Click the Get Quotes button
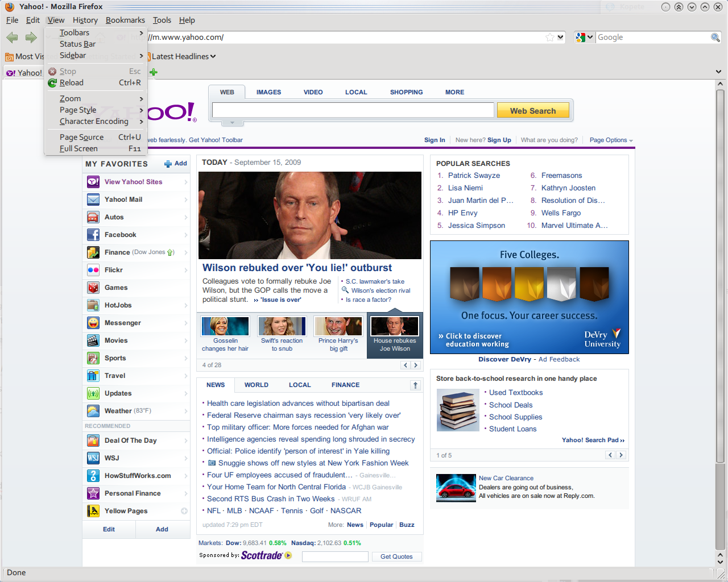Image resolution: width=728 pixels, height=582 pixels. [x=396, y=556]
